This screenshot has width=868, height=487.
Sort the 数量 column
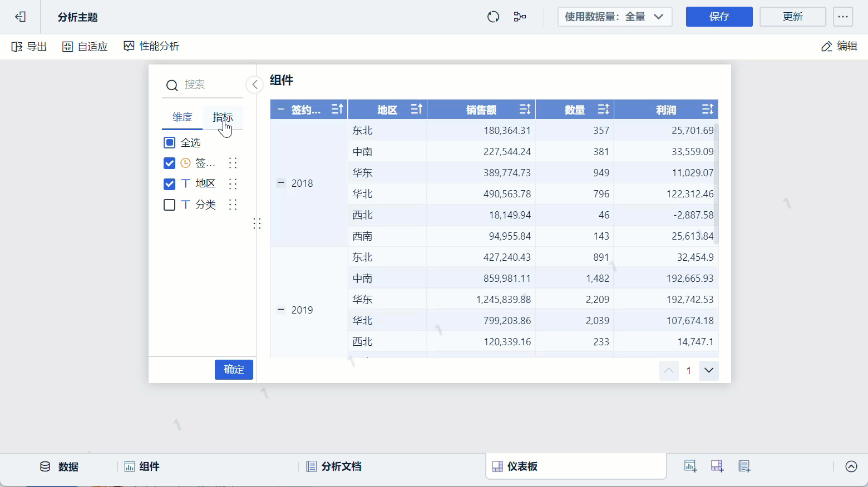(x=603, y=109)
